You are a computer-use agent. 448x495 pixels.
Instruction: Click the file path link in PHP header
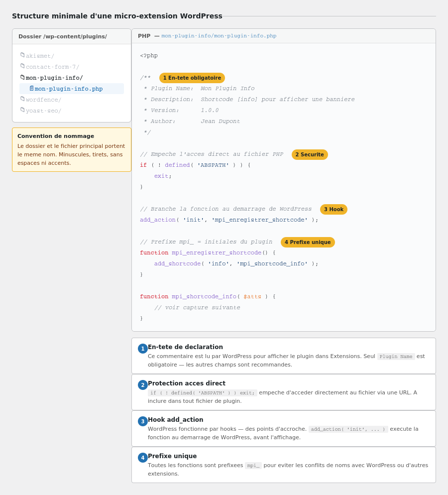click(219, 36)
